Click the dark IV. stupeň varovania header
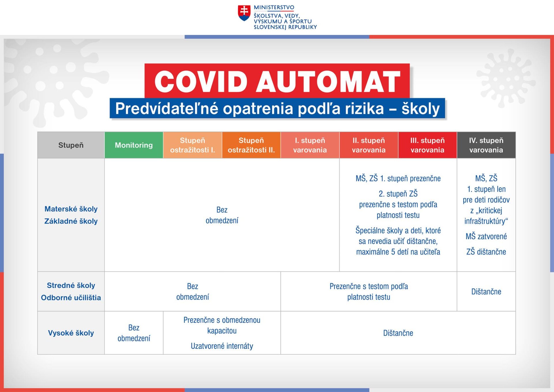This screenshot has width=554, height=392. tap(486, 145)
